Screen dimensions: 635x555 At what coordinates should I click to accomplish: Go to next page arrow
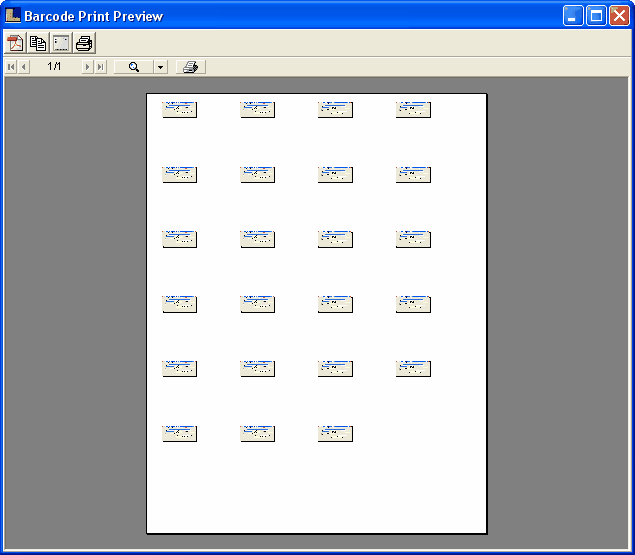click(87, 67)
